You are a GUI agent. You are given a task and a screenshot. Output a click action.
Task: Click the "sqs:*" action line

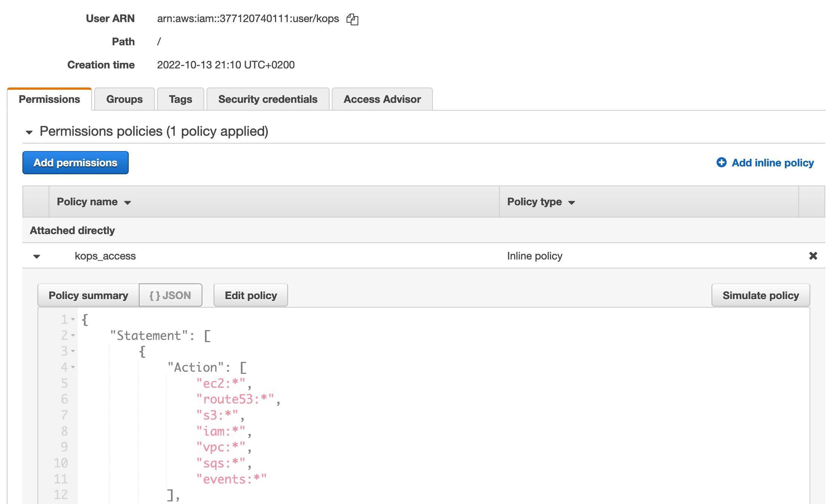[224, 463]
